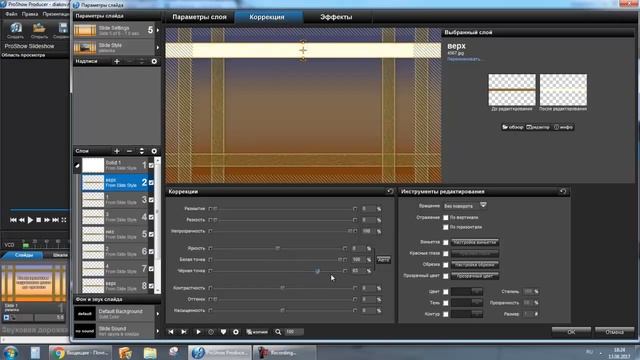Open Chrome from Windows taskbar

(x=80, y=353)
